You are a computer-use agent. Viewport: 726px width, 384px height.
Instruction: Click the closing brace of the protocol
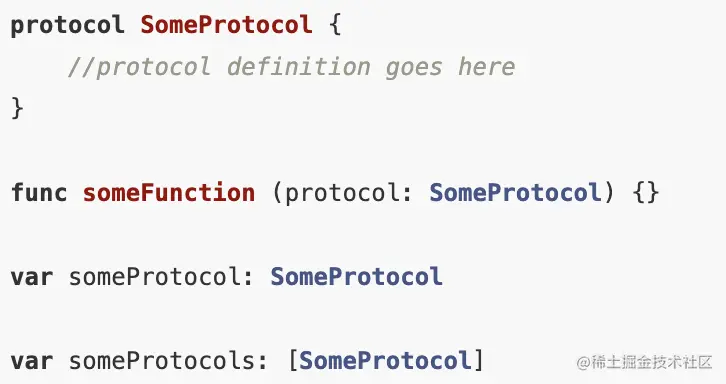pos(17,108)
